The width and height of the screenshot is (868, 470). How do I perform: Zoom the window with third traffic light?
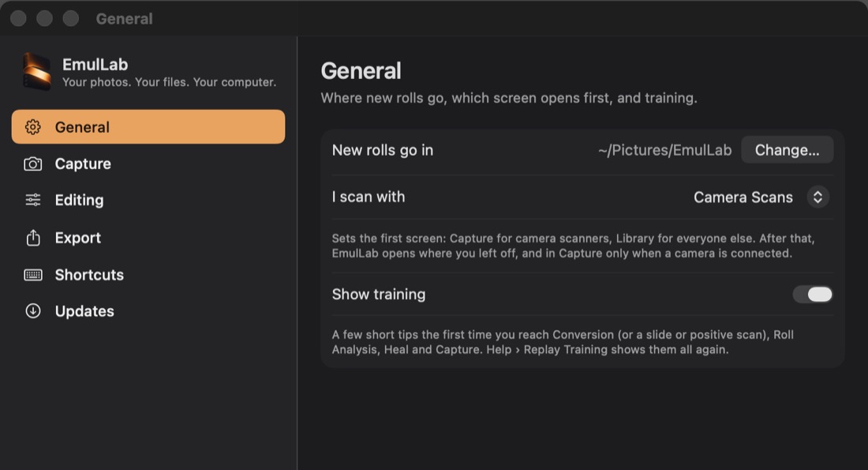tap(70, 18)
